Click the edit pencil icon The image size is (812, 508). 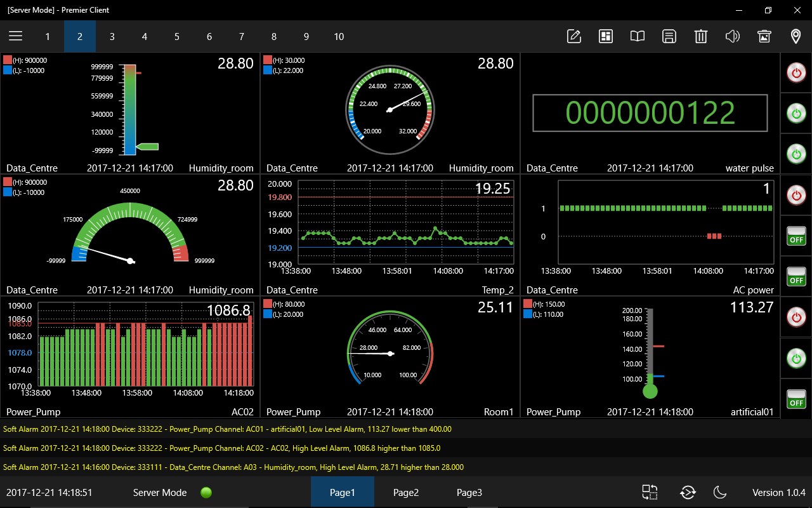574,36
